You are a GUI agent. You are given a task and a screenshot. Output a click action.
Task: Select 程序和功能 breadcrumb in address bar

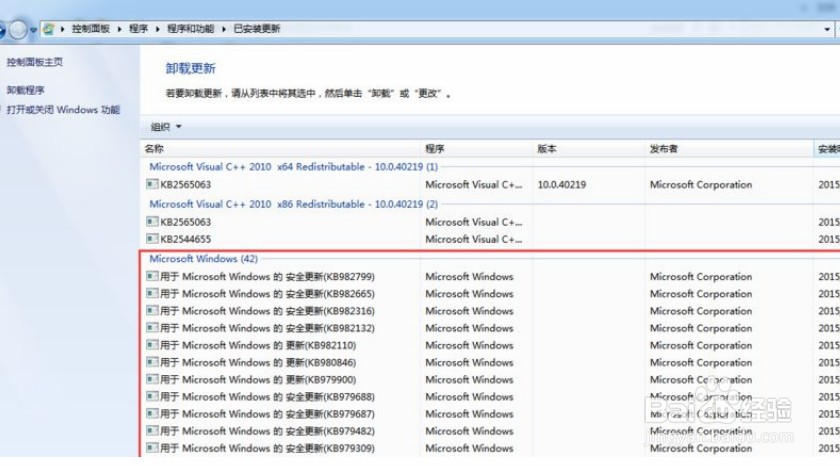190,28
